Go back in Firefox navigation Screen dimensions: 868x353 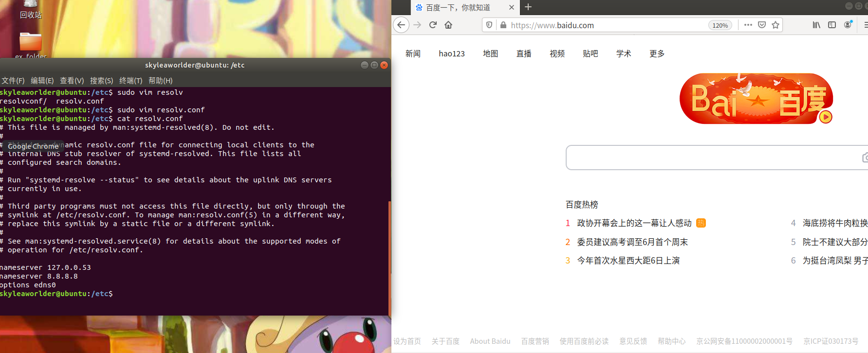click(401, 25)
